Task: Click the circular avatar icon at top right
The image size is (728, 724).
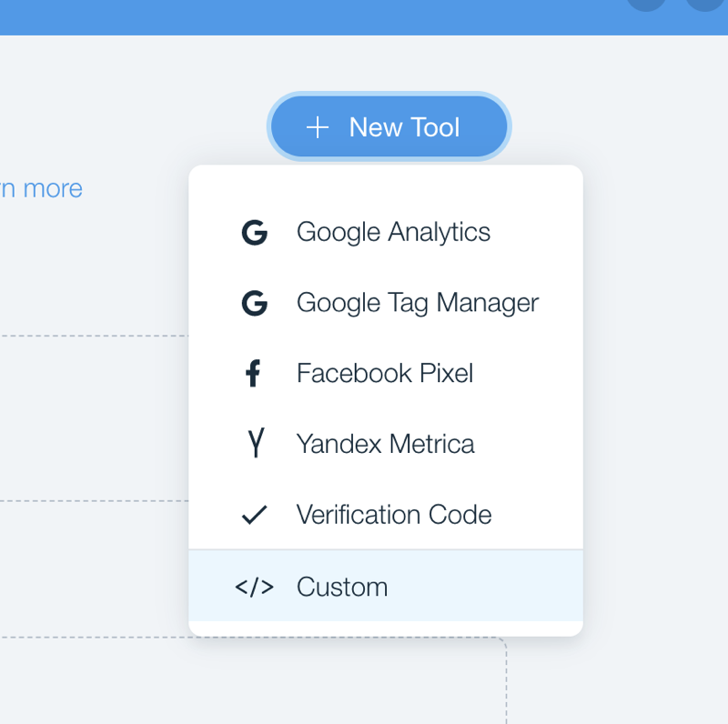Action: tap(707, 7)
